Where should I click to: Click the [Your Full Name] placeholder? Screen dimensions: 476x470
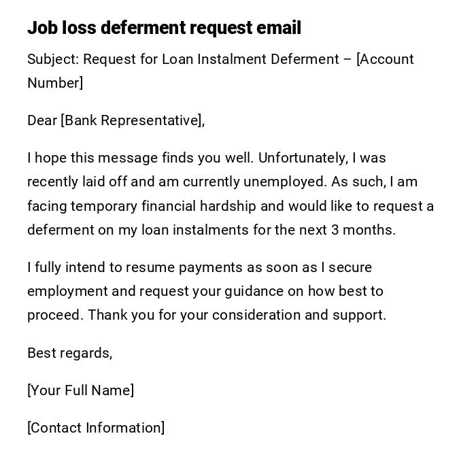[81, 390]
